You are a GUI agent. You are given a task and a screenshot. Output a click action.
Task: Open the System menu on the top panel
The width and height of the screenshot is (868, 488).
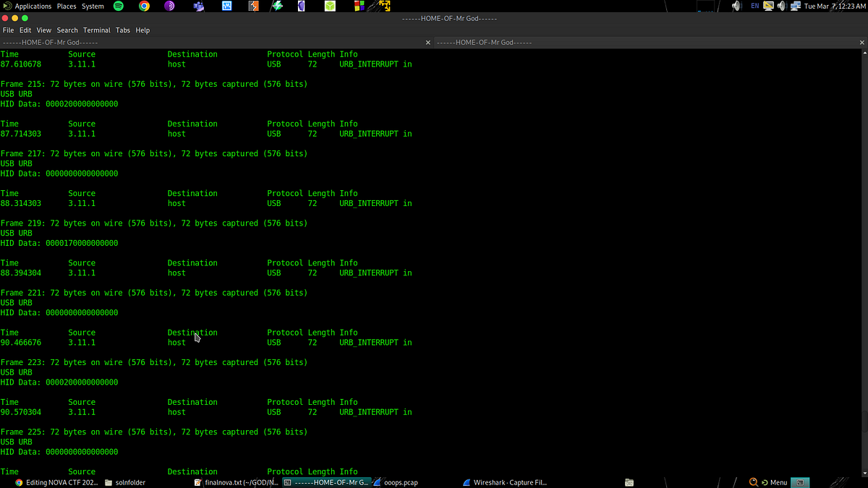(x=92, y=5)
